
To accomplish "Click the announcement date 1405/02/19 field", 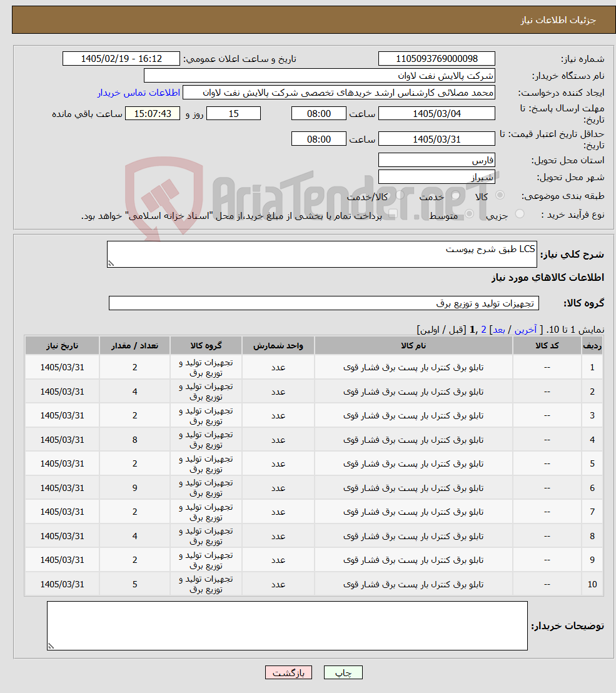I will click(x=121, y=58).
